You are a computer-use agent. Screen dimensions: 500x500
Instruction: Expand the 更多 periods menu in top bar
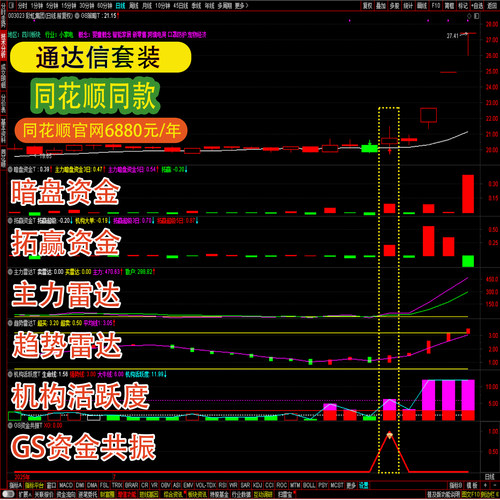242,6
